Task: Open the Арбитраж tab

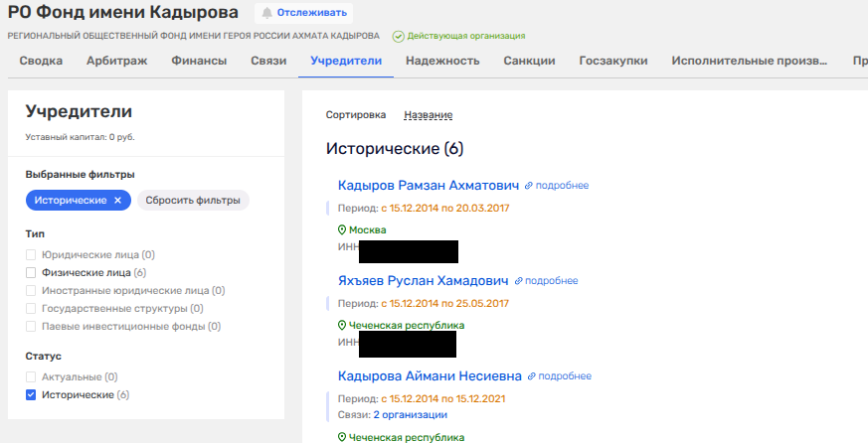Action: coord(117,61)
